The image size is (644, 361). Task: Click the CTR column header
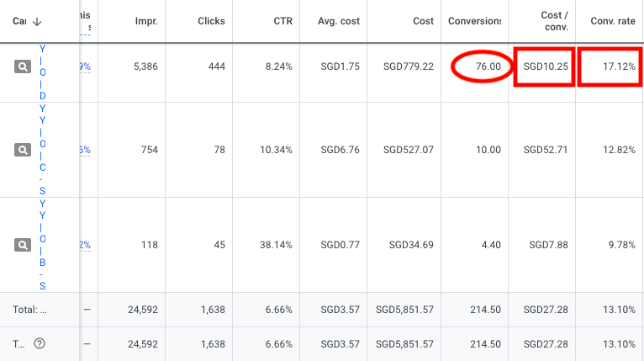tap(280, 21)
